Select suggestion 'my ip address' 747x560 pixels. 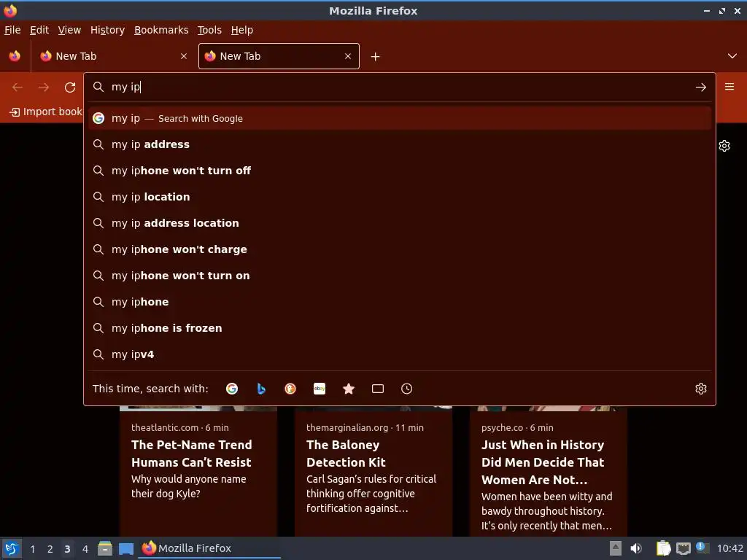pyautogui.click(x=400, y=144)
